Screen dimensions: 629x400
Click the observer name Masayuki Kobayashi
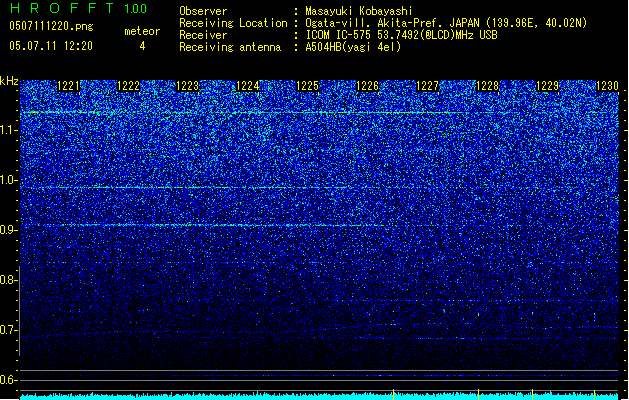pos(359,11)
